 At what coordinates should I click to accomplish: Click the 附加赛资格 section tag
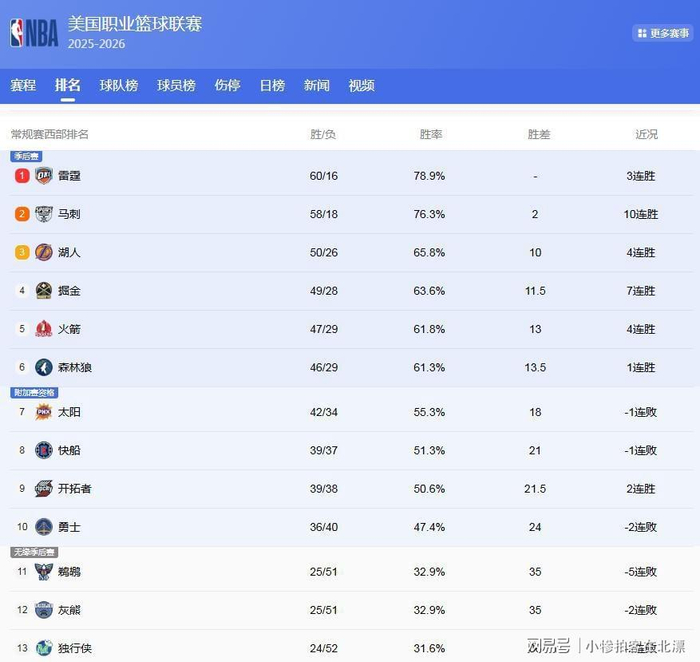34,392
